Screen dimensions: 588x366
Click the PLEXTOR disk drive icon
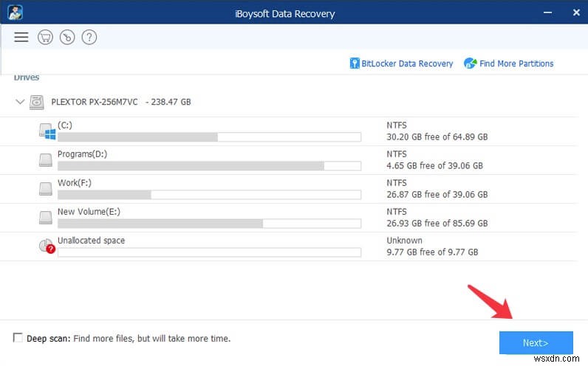[x=37, y=102]
